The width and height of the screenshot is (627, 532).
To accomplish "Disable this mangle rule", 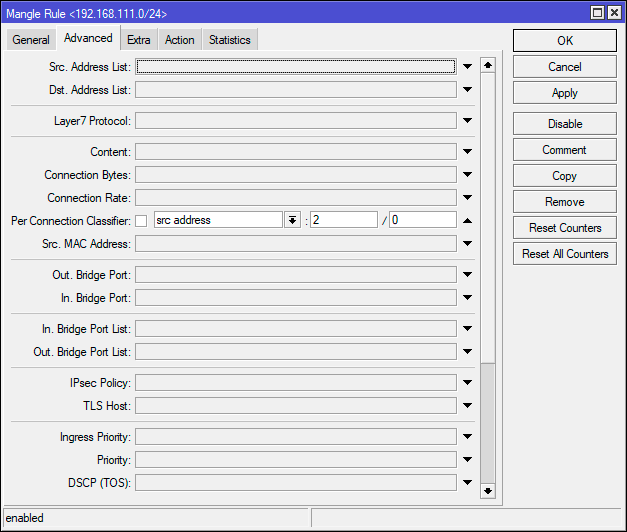I will pyautogui.click(x=564, y=124).
